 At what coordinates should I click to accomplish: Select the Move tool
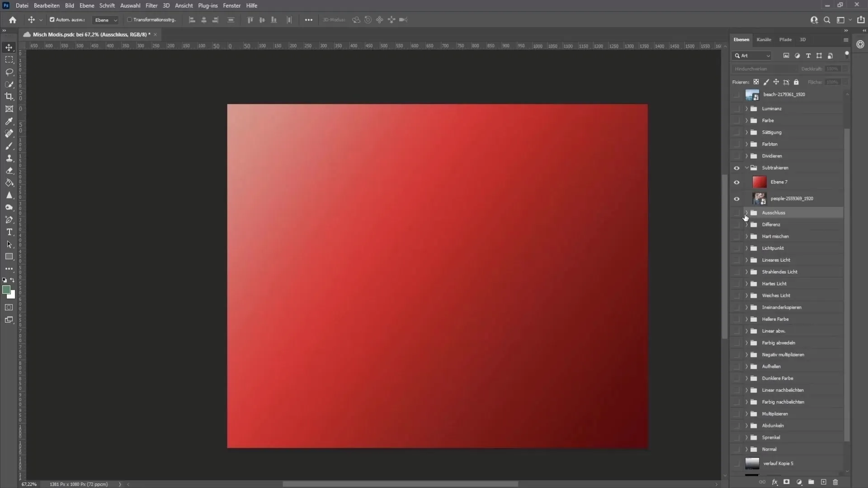tap(9, 47)
